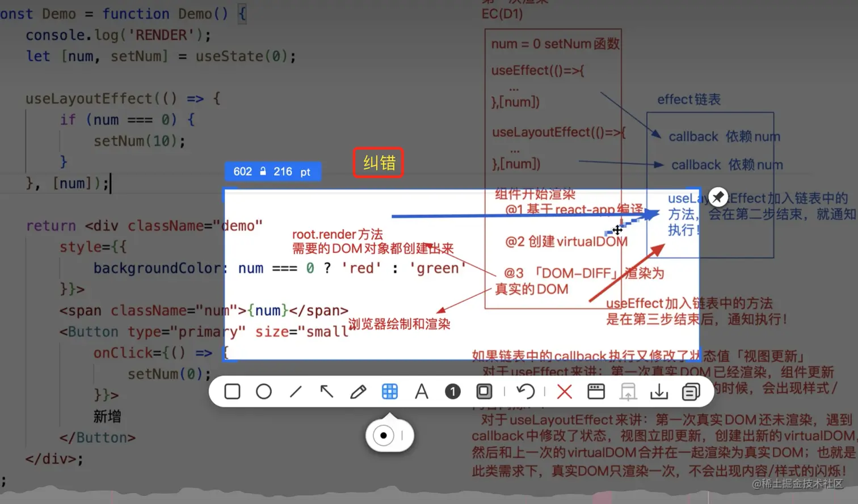Viewport: 858px width, 504px height.
Task: Select the rectangle shape tool
Action: click(232, 392)
